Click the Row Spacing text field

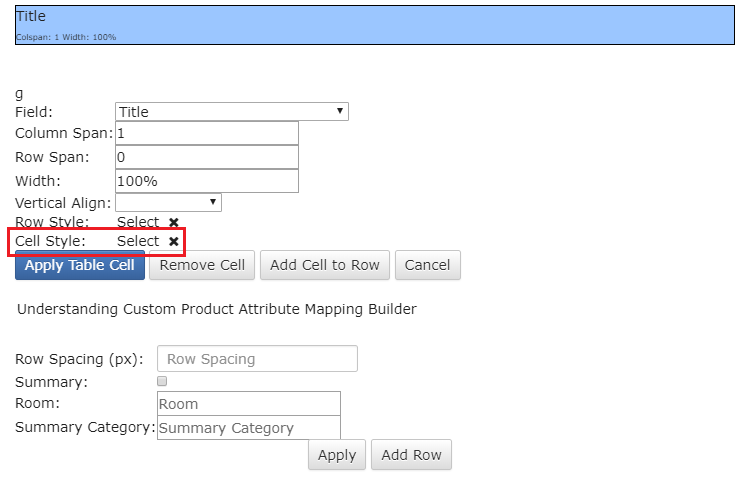(x=257, y=359)
